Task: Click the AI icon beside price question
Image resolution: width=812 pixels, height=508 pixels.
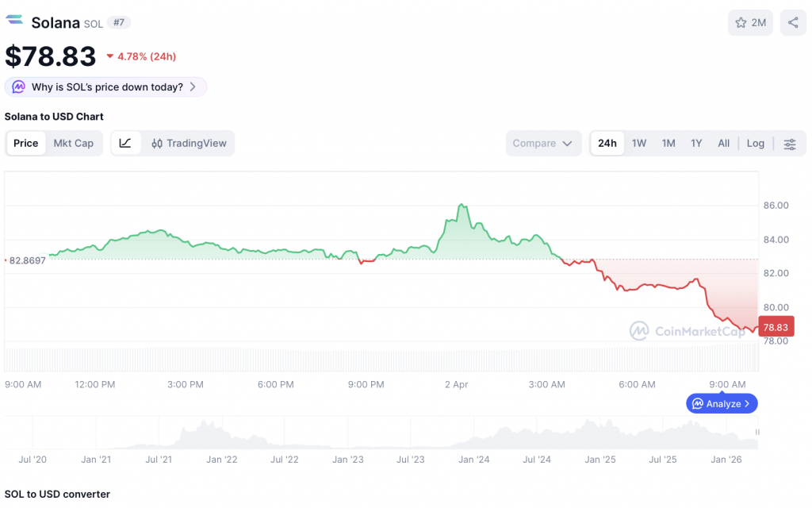Action: click(18, 87)
